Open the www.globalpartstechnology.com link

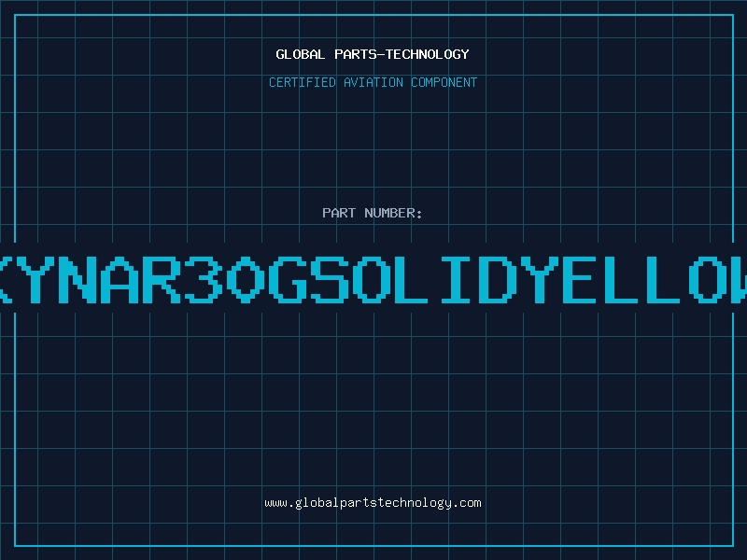pyautogui.click(x=373, y=503)
